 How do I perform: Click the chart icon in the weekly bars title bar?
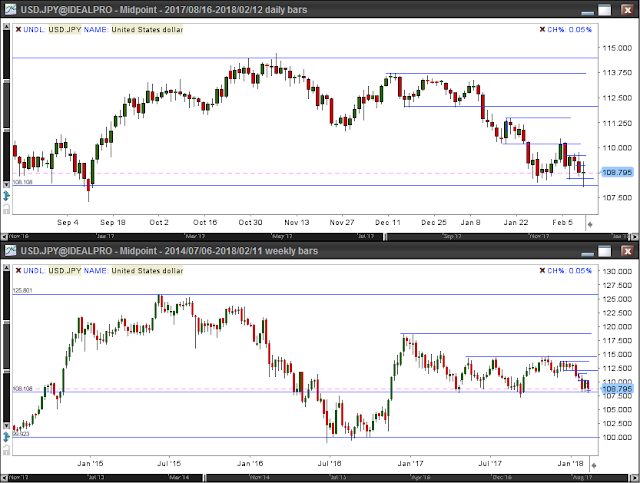tap(10, 250)
